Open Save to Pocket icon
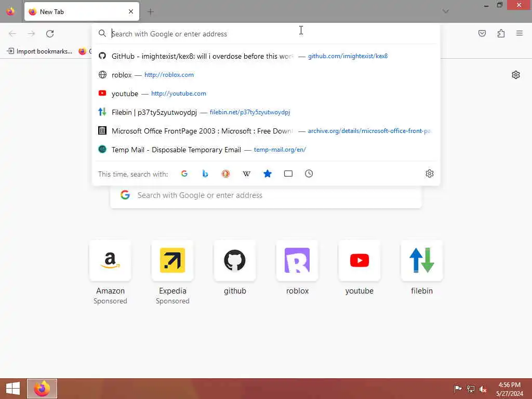532x399 pixels. coord(482,33)
